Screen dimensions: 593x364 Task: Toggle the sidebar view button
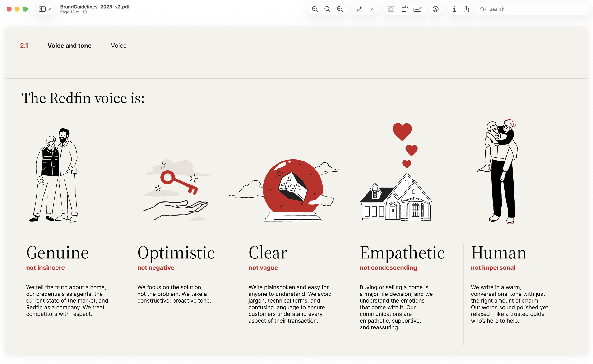pos(42,9)
